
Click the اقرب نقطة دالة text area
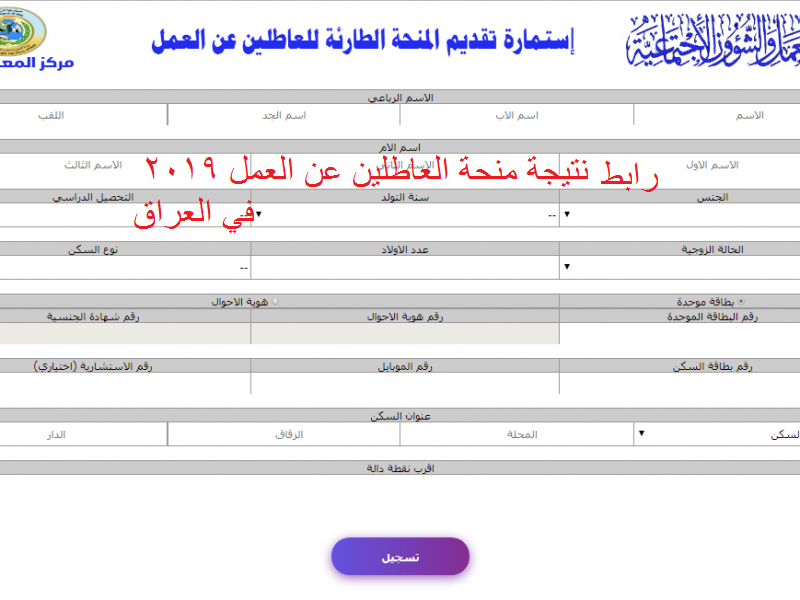coord(400,497)
